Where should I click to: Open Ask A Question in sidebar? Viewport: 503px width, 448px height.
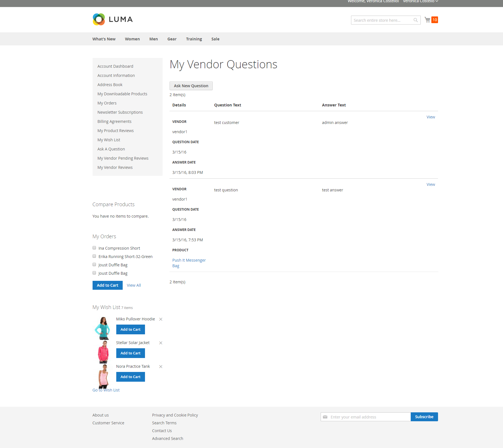[111, 149]
